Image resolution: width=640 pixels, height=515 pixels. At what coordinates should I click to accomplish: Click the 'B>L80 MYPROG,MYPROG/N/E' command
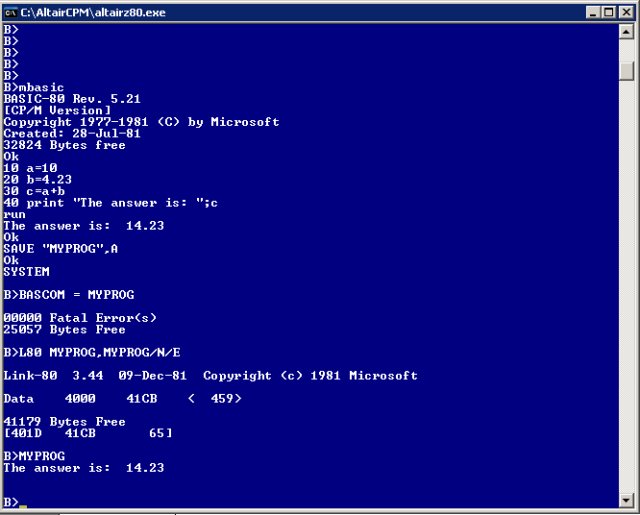pyautogui.click(x=92, y=352)
